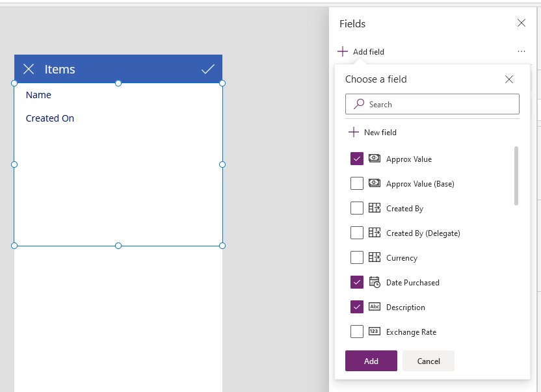541x392 pixels.
Task: Click the New field link
Action: point(380,133)
